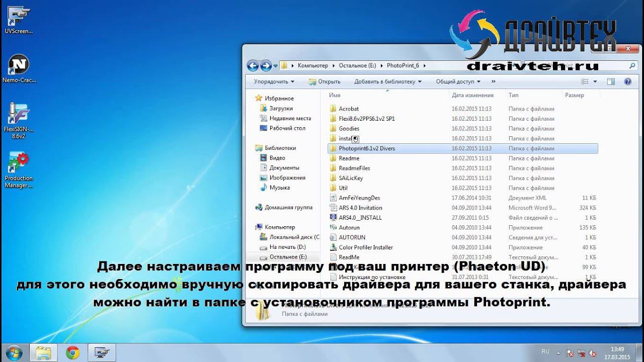Select the Util folder

(343, 188)
